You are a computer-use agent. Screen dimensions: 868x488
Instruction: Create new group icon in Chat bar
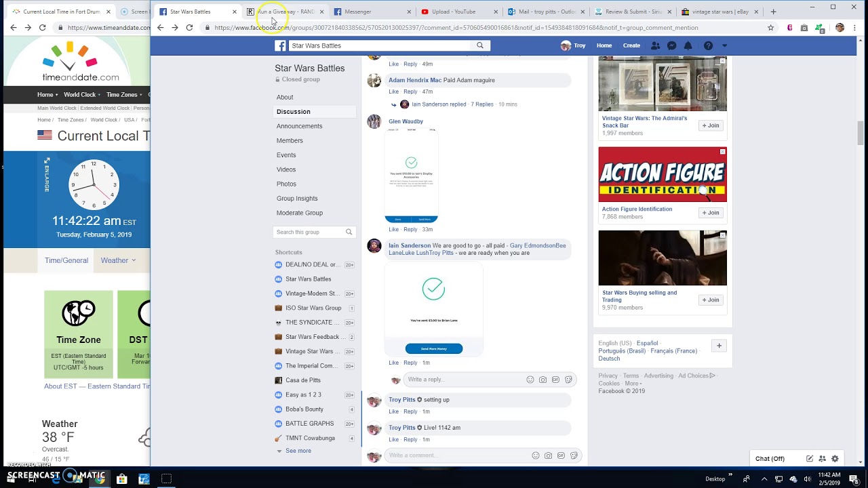[823, 459]
